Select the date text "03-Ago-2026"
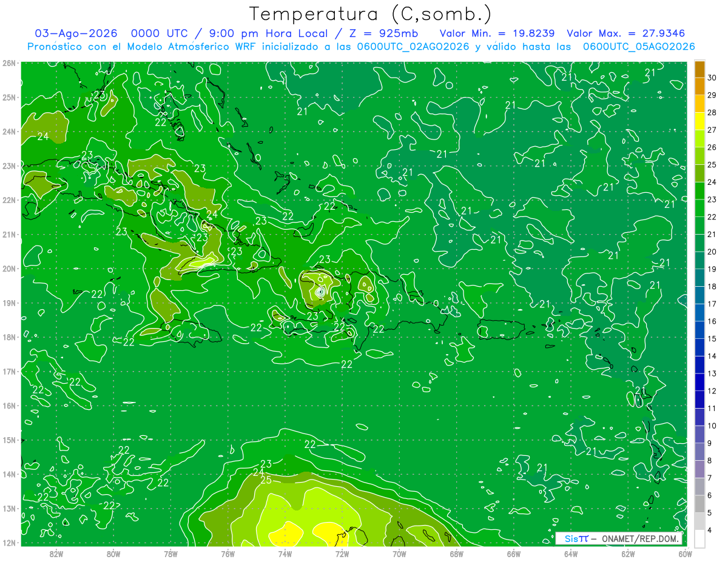 click(x=76, y=33)
